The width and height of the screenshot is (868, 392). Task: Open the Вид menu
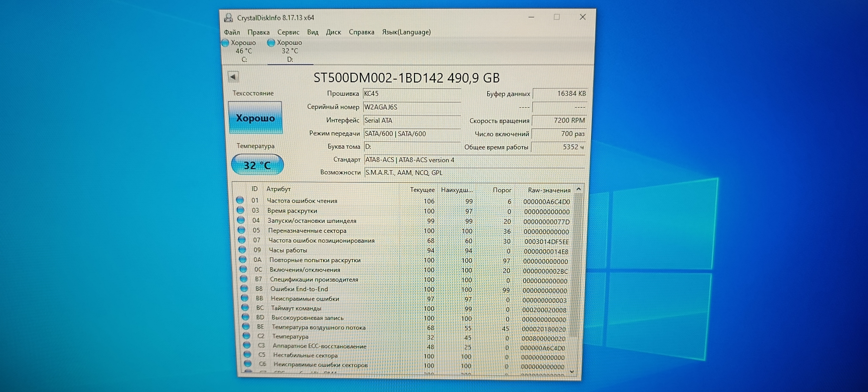[313, 32]
